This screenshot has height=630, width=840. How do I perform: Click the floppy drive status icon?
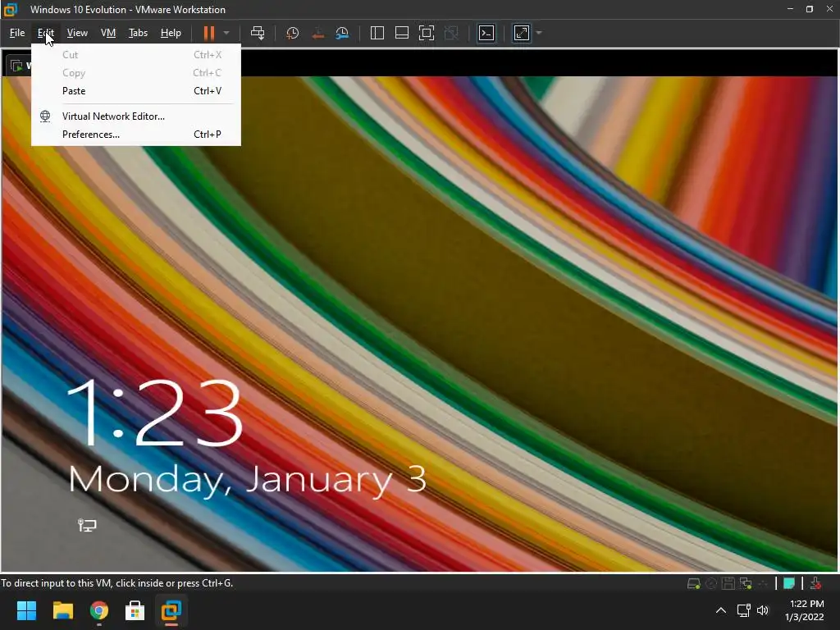tap(728, 583)
